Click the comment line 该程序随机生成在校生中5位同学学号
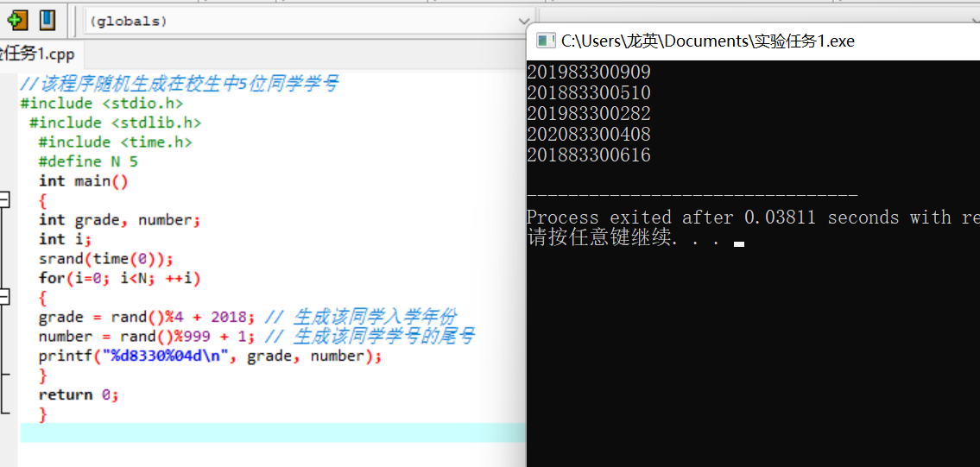The width and height of the screenshot is (980, 467). [x=180, y=84]
